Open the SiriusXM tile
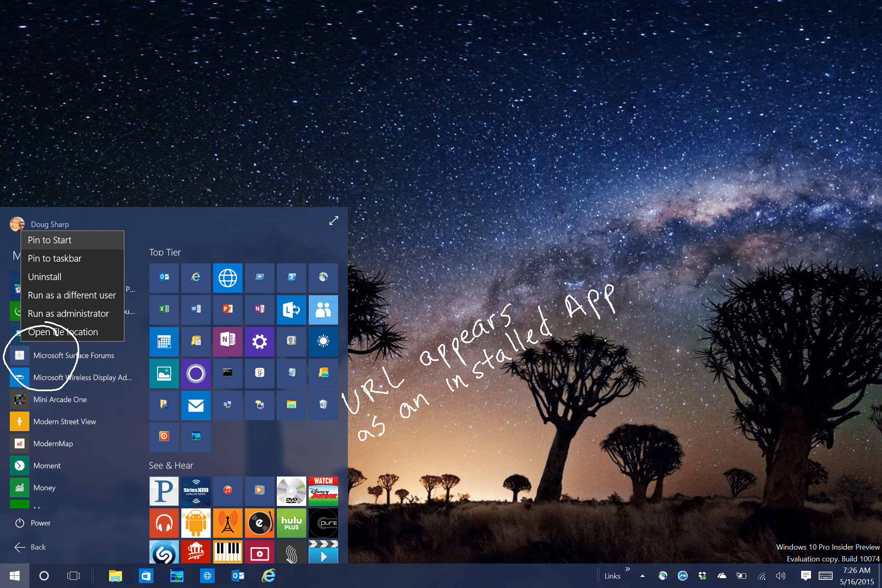This screenshot has width=882, height=588. (x=196, y=491)
